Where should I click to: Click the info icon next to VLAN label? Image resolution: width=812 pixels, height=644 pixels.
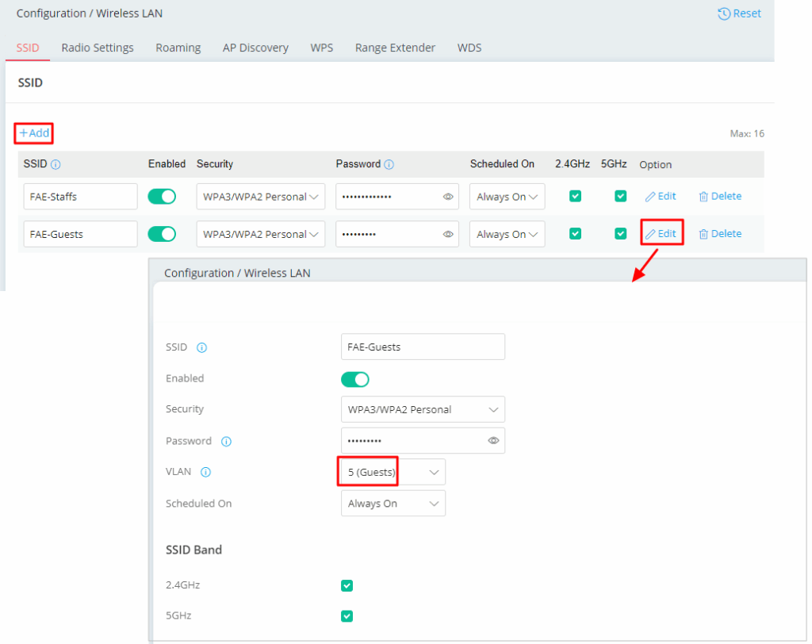point(205,472)
